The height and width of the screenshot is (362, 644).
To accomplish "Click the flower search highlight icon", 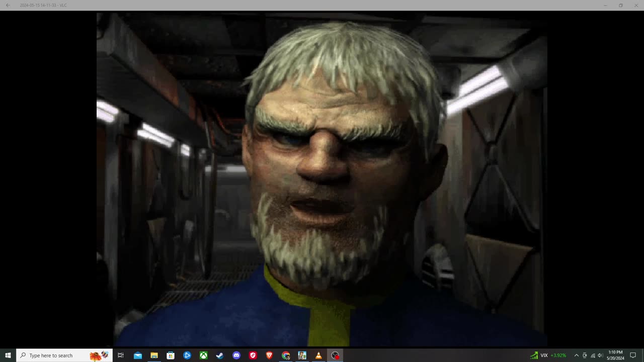I will [99, 355].
